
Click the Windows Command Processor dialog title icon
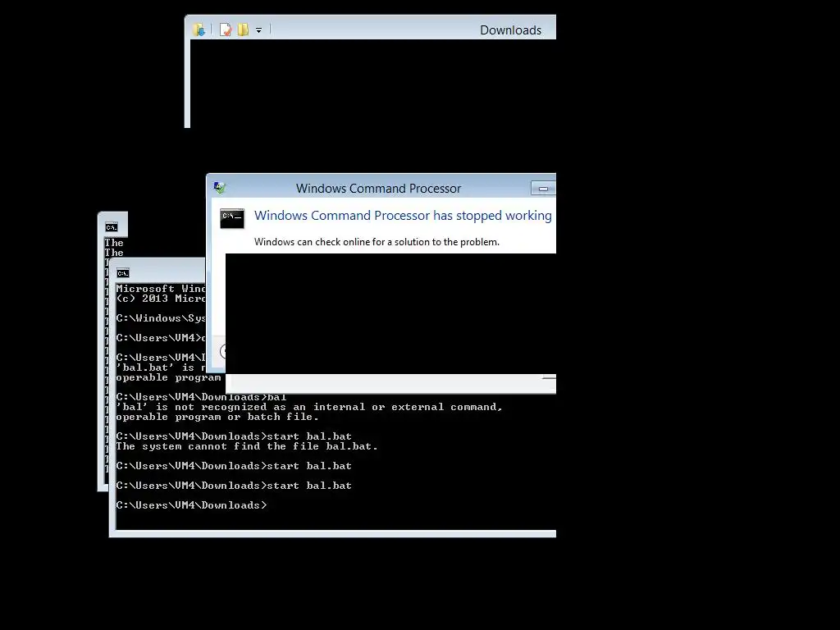(x=220, y=188)
